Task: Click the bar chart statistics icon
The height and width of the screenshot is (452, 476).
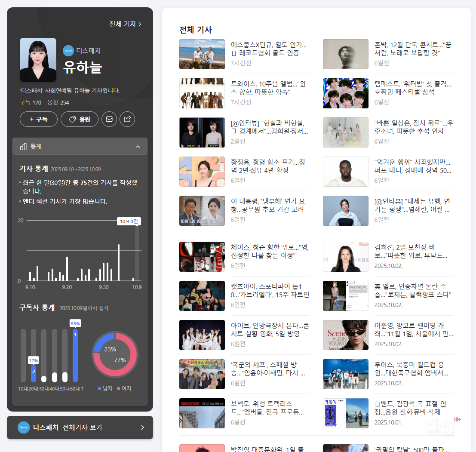Action: point(23,147)
